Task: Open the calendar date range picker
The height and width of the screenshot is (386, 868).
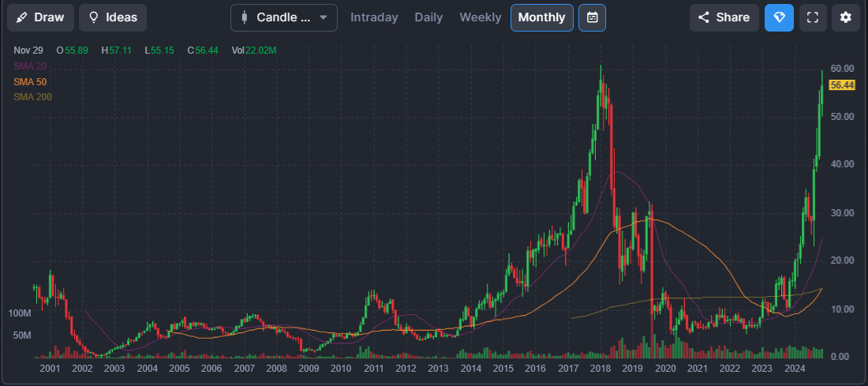Action: point(592,17)
